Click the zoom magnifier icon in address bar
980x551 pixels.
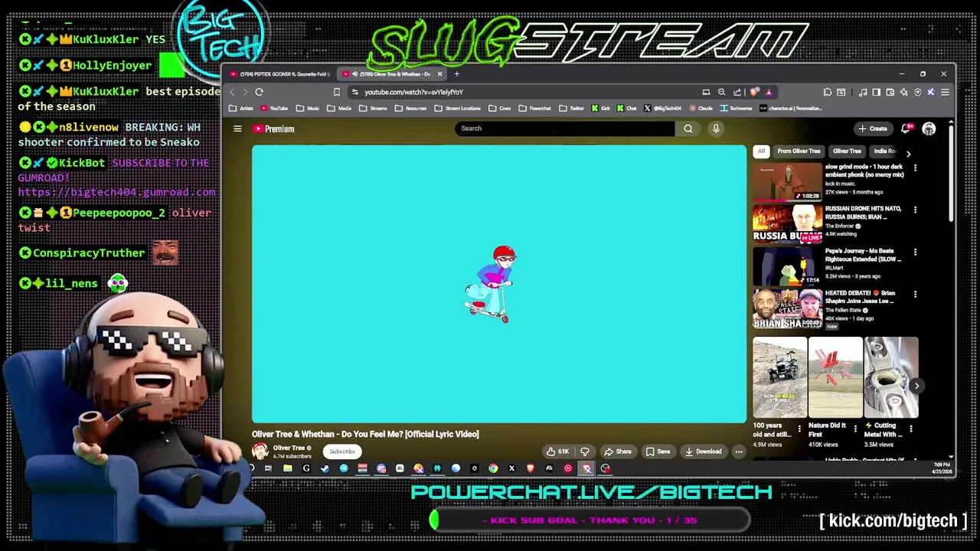[721, 92]
